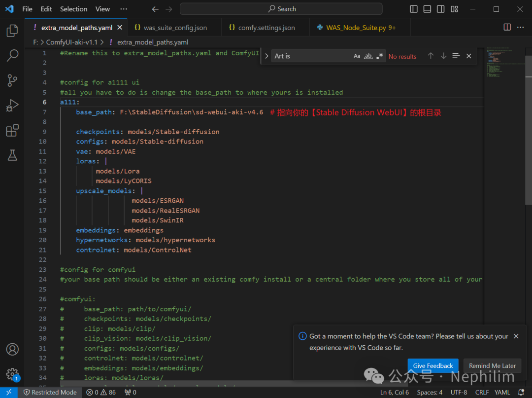The image size is (532, 398).
Task: Toggle Use Regular Expression in find widget
Action: pos(379,56)
